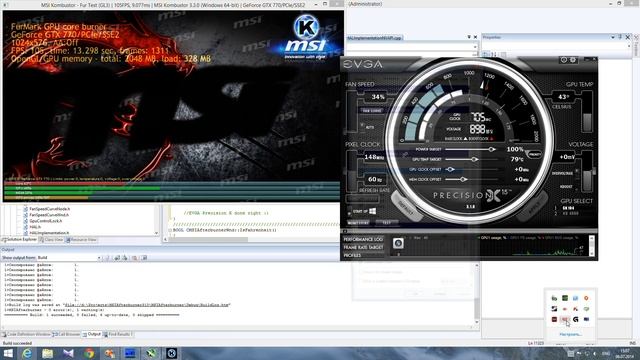Click first icon in Output toolbar
Screen dimensions: 640x360
[108, 258]
